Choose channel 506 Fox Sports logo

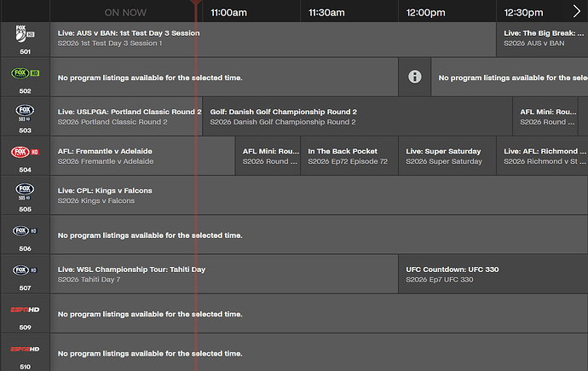25,231
